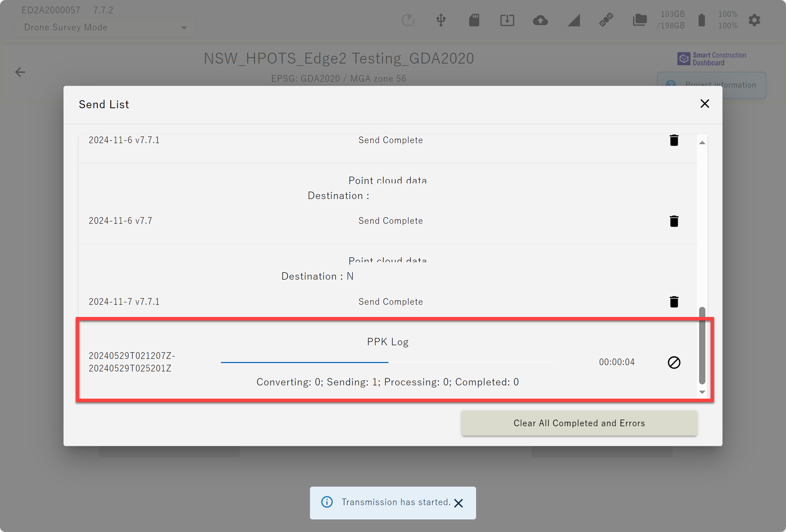Click the satellite GNSS icon

point(606,20)
